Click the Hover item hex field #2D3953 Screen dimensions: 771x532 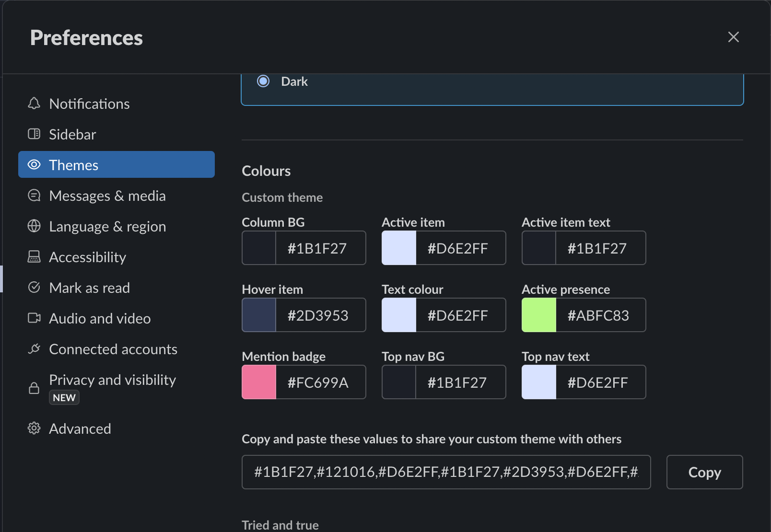pos(321,315)
